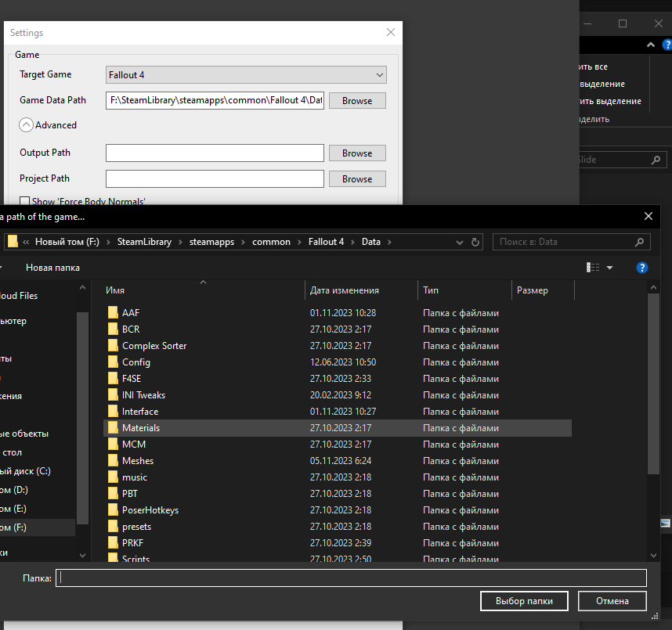Screen dimensions: 672x630
Task: Expand the view options dropdown arrow
Action: (609, 268)
